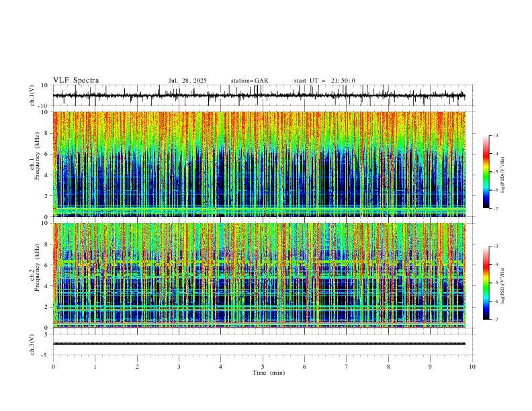The height and width of the screenshot is (411, 532).
Task: Click the "4" tick on the time axis
Action: [221, 367]
